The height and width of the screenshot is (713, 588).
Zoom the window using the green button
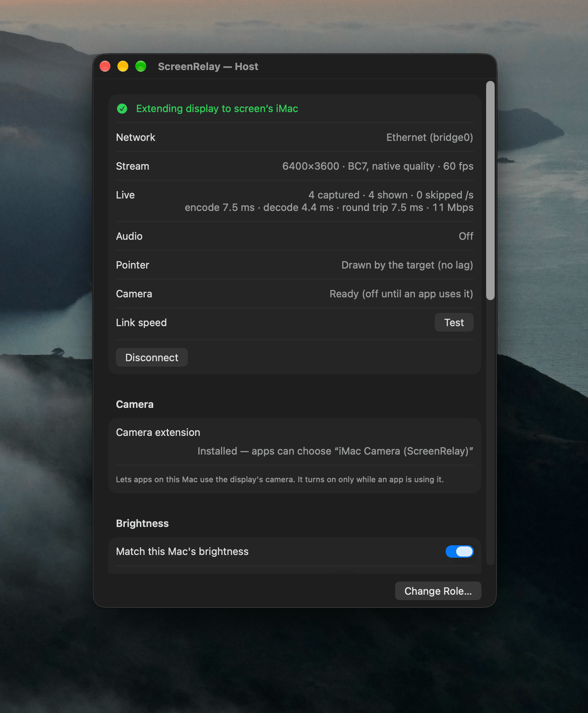coord(141,67)
